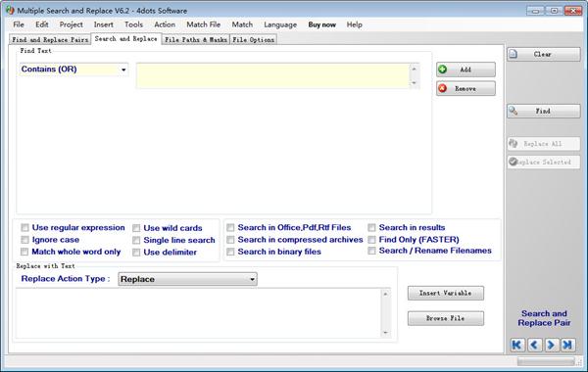588x372 pixels.
Task: Open the Edit menu
Action: 41,24
